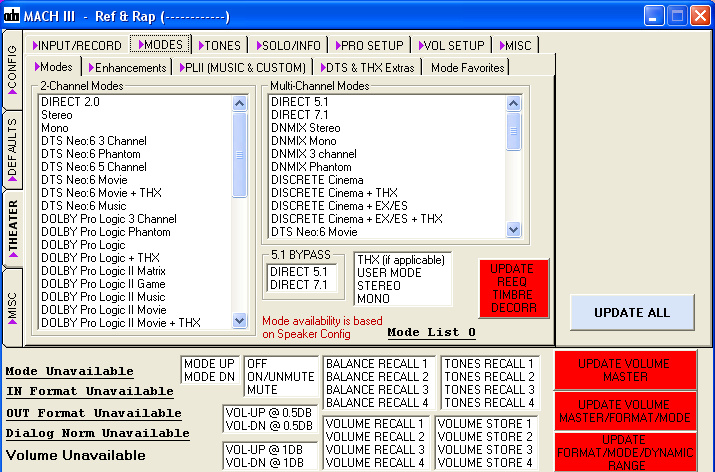Open the INPUT/RECORD tab

[76, 45]
